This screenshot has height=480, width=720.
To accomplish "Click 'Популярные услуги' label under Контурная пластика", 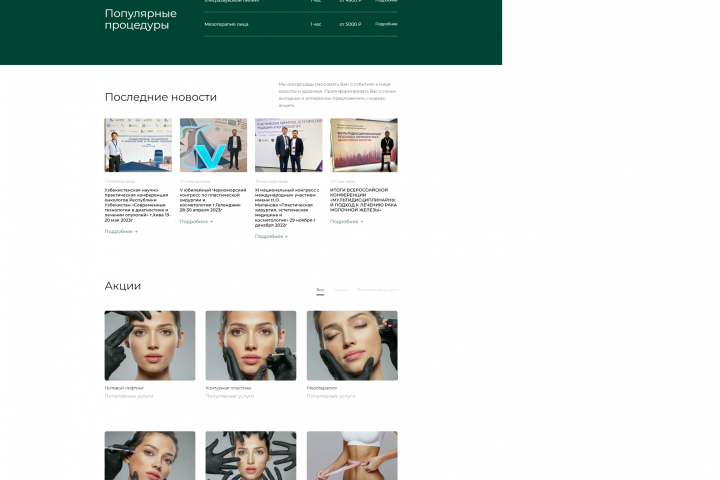I will [x=230, y=396].
